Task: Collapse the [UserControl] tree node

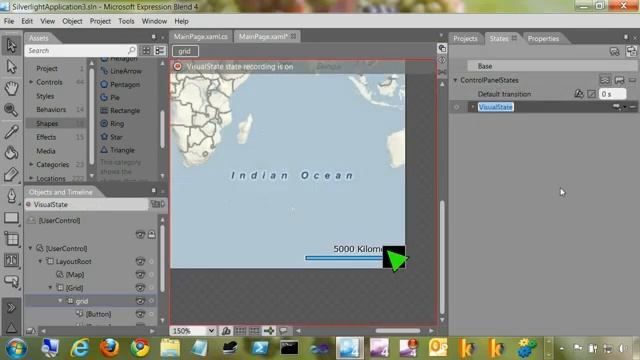Action: click(30, 248)
